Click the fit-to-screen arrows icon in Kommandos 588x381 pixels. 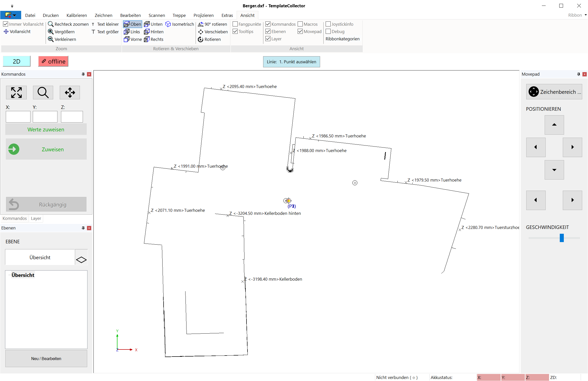16,93
